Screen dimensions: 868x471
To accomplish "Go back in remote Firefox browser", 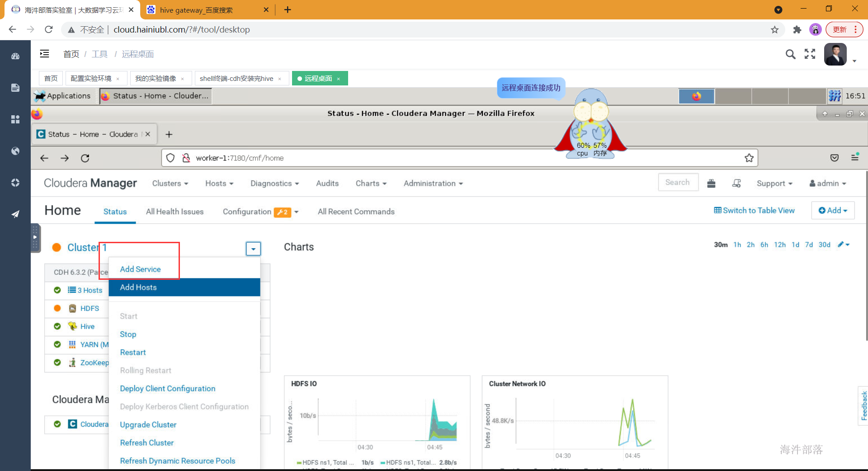I will coord(44,158).
